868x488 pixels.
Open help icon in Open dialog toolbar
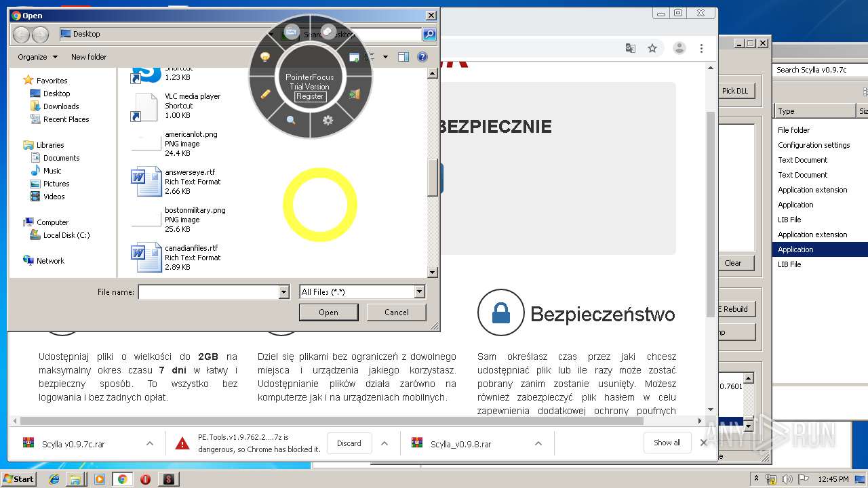pyautogui.click(x=422, y=57)
